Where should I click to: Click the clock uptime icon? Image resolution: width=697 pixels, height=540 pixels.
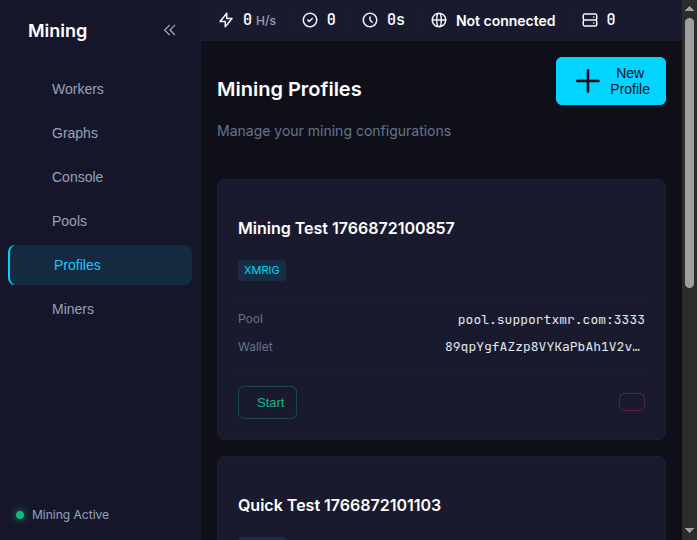click(x=370, y=20)
